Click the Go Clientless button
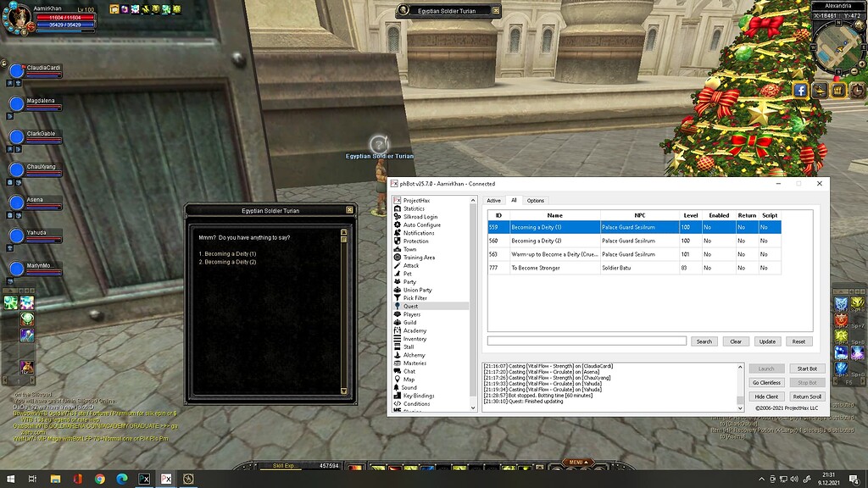 [x=766, y=383]
